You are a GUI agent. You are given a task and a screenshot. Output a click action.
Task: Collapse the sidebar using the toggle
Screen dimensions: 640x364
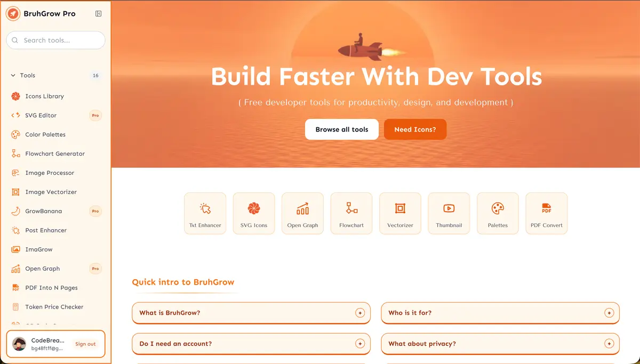98,14
